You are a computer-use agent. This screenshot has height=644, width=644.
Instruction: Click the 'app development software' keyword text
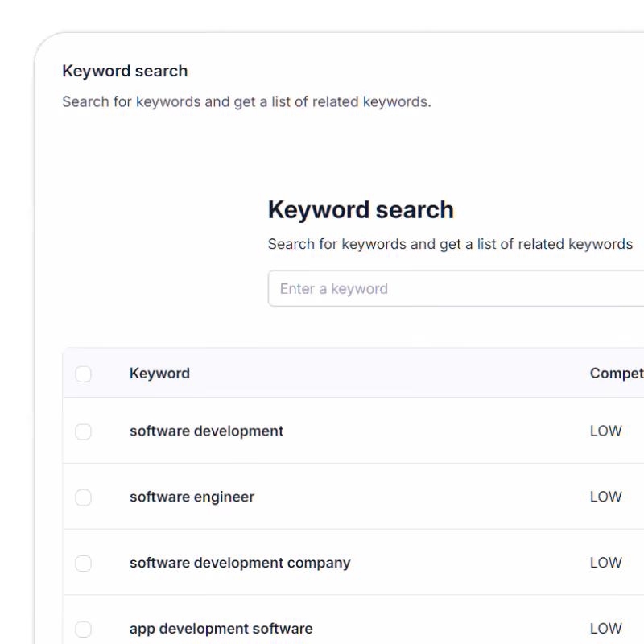point(221,629)
